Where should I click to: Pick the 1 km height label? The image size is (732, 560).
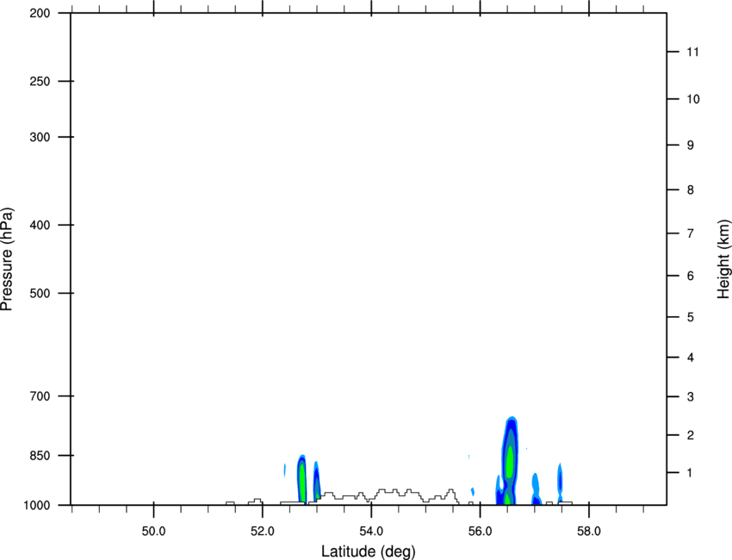690,473
